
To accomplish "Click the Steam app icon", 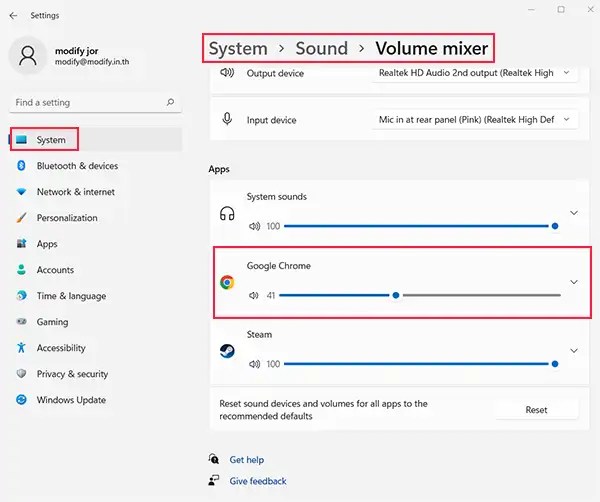I will pyautogui.click(x=227, y=351).
